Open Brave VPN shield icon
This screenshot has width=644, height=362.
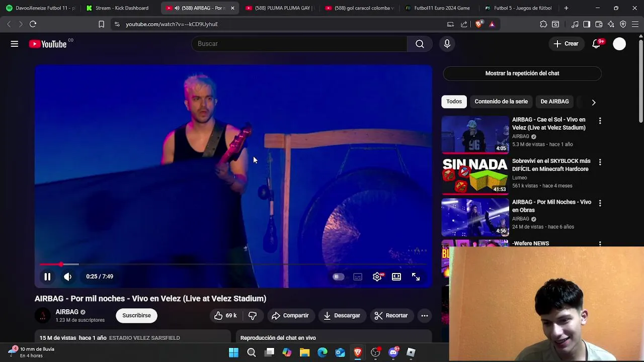point(623,24)
